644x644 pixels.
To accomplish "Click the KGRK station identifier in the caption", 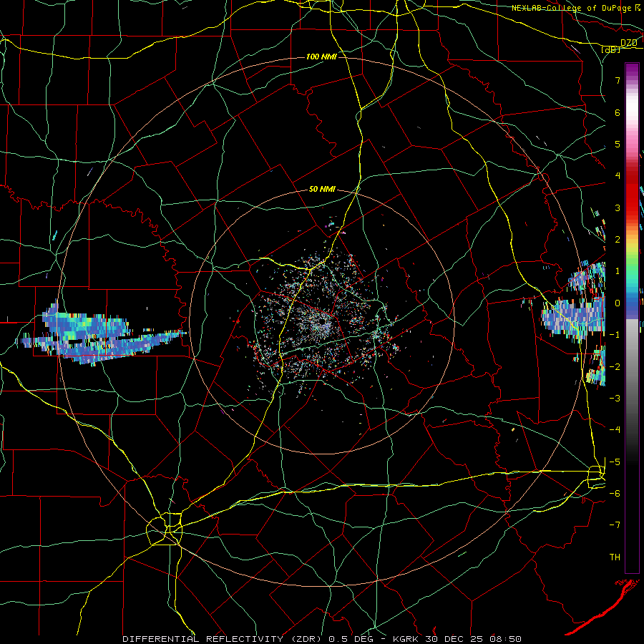I will coord(406,639).
